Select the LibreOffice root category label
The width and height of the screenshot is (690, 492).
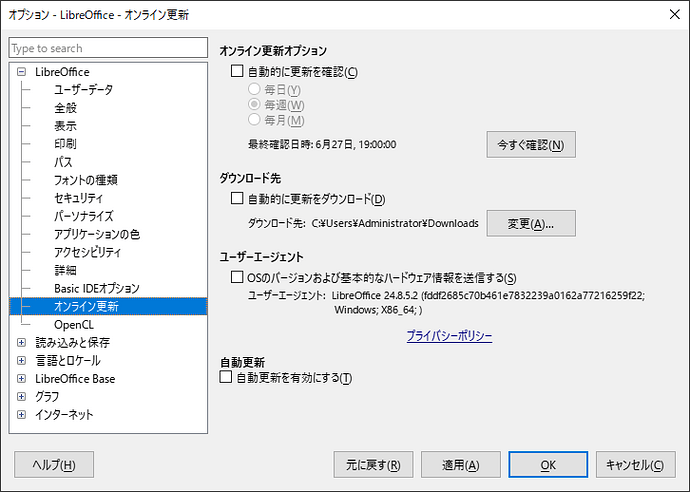[x=62, y=72]
